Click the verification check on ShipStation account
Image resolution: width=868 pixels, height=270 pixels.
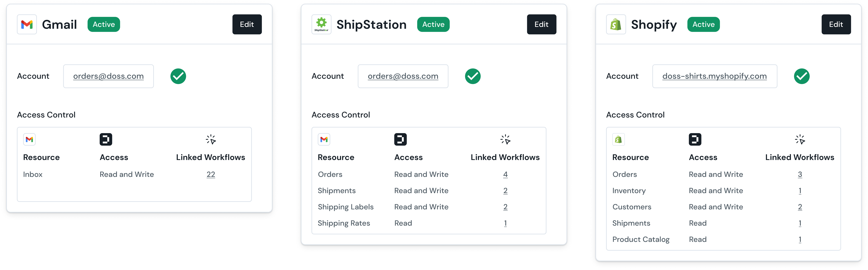tap(473, 76)
